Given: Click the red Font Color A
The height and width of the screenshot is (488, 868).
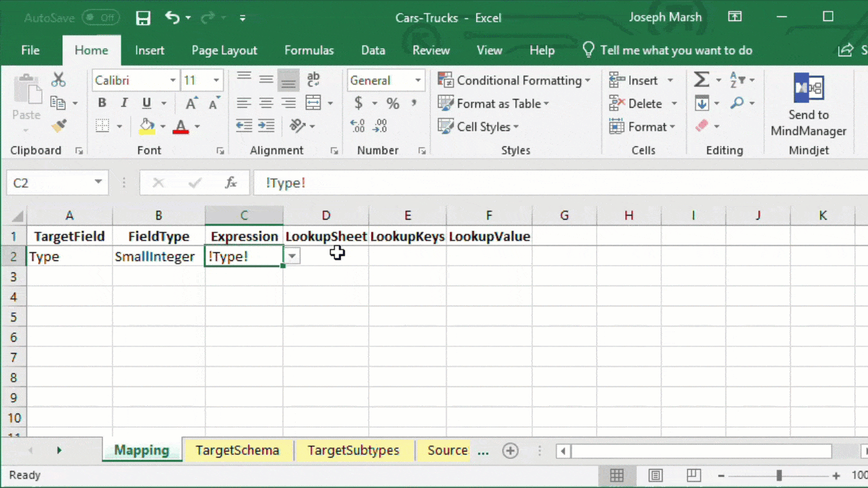Looking at the screenshot, I should (180, 126).
